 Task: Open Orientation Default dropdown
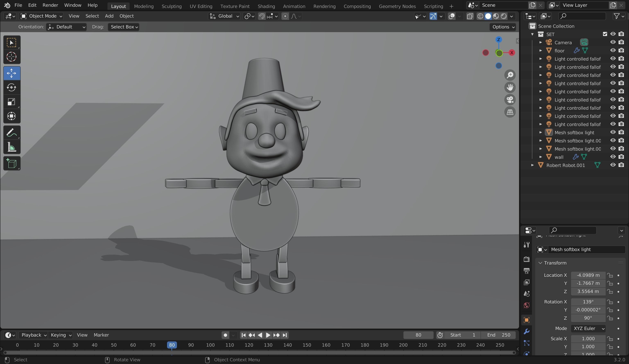click(66, 27)
